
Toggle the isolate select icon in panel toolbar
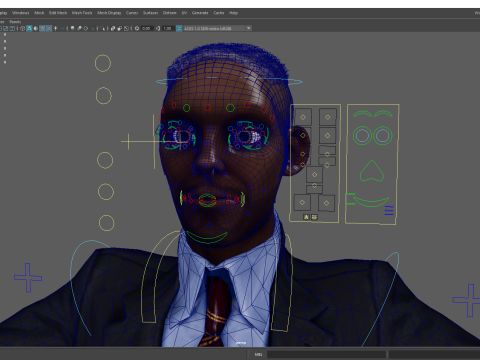tap(102, 28)
